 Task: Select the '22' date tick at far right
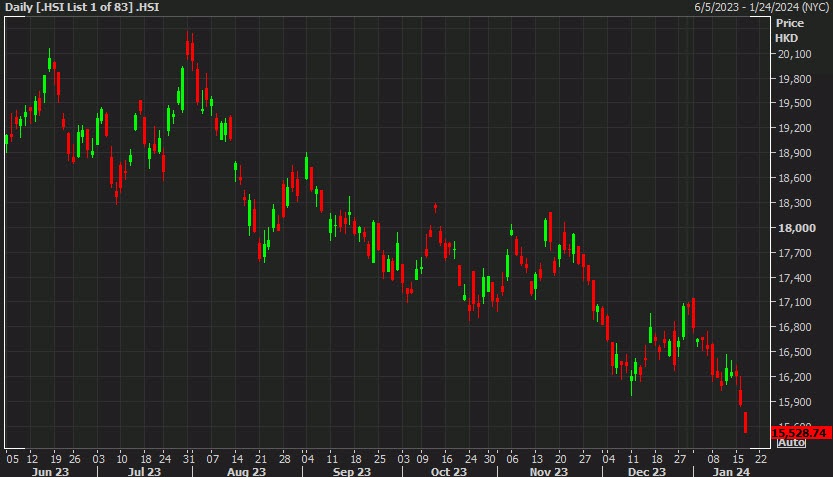[x=762, y=457]
